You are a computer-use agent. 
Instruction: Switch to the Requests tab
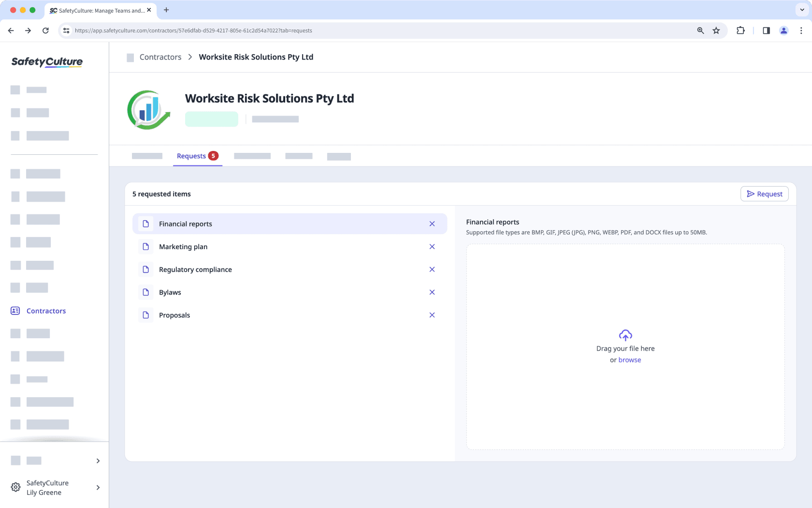pyautogui.click(x=192, y=156)
